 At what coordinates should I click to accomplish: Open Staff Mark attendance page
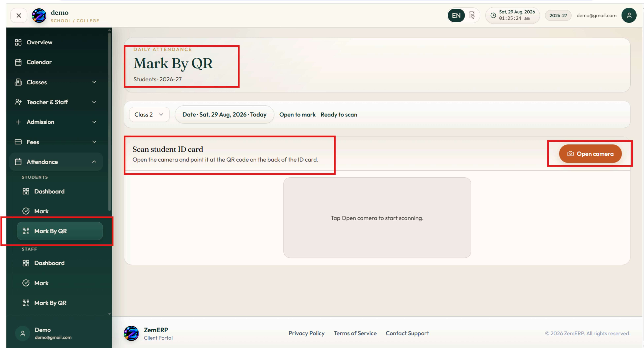tap(60, 283)
